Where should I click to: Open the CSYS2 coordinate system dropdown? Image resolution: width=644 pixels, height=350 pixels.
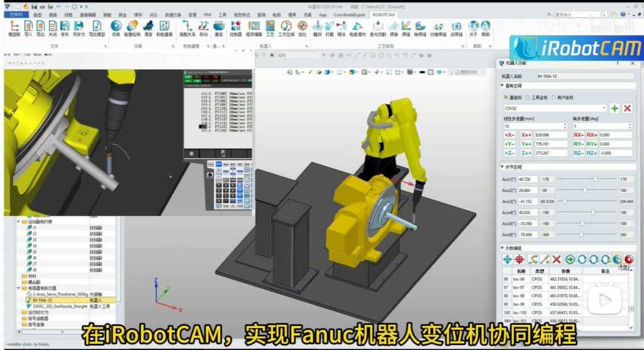604,108
